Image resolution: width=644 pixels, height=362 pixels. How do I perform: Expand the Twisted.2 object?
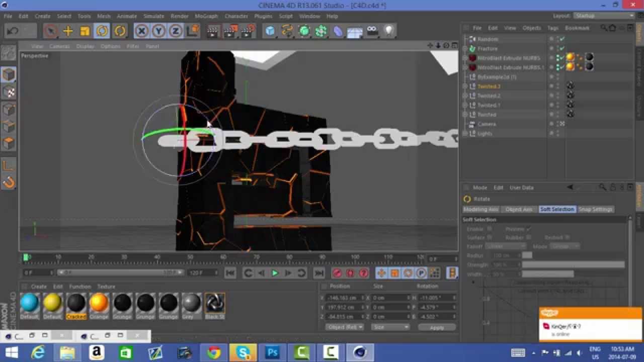pos(465,96)
